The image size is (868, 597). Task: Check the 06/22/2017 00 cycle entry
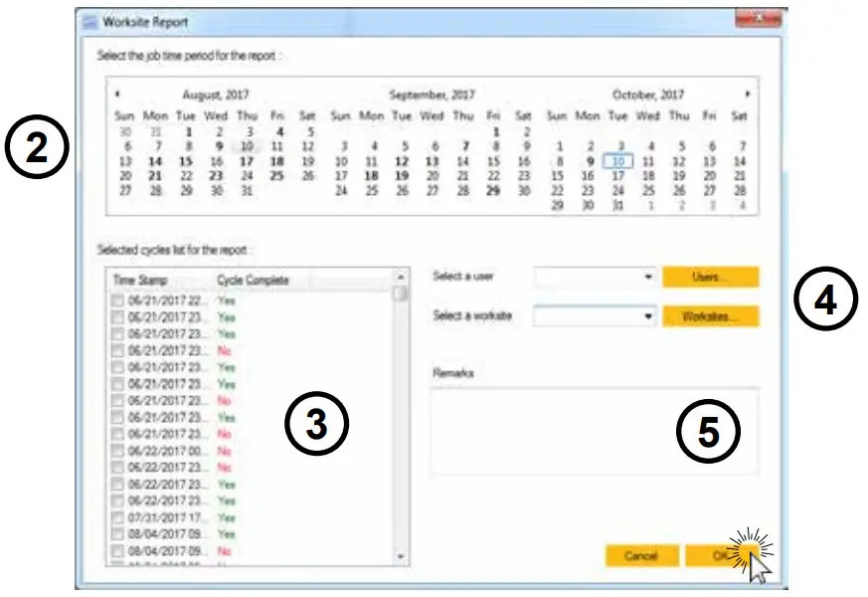click(x=119, y=450)
